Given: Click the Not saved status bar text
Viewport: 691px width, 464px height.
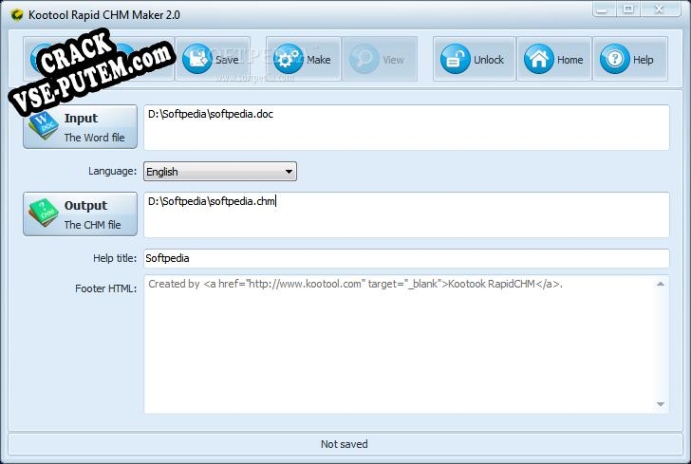Looking at the screenshot, I should pyautogui.click(x=344, y=444).
